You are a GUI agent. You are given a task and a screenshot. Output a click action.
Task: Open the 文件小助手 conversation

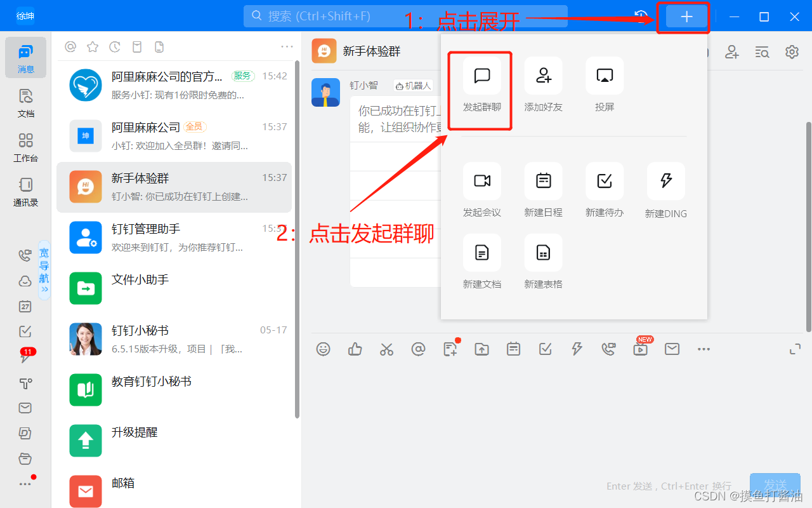pos(174,288)
